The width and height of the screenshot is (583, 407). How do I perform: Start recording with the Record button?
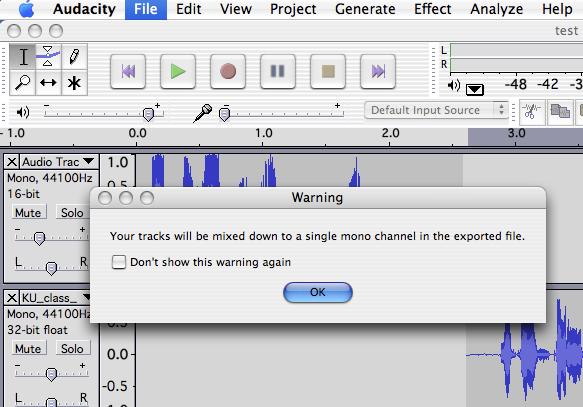pos(228,71)
